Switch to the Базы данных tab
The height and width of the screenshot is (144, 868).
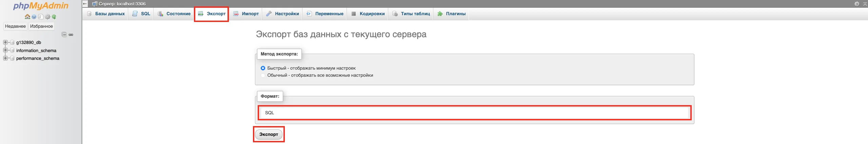click(105, 14)
